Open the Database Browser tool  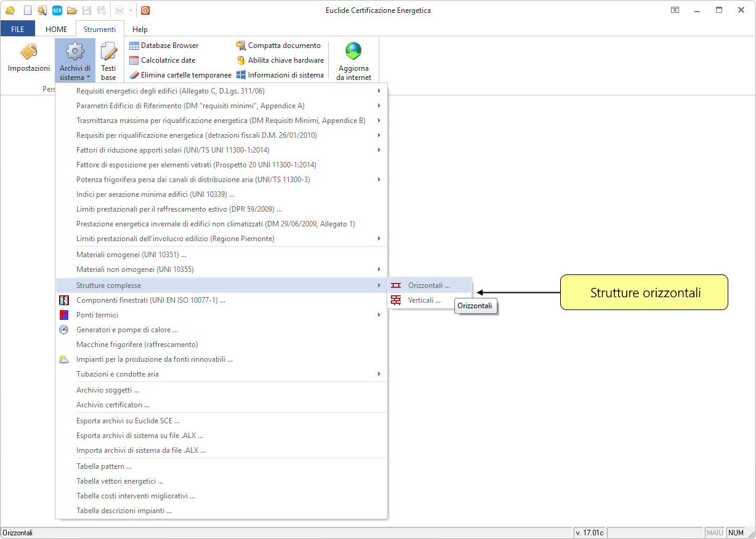point(164,46)
